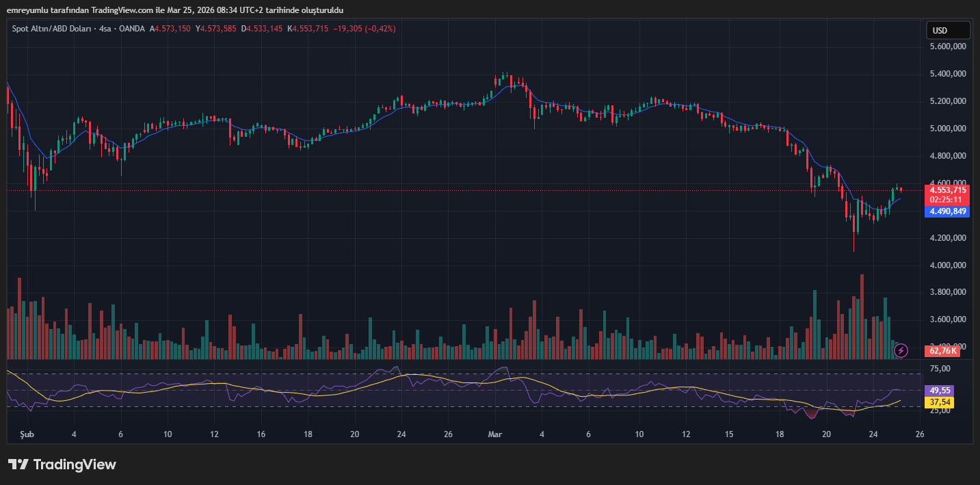Open the USD currency selector
This screenshot has width=980, height=485.
click(947, 30)
